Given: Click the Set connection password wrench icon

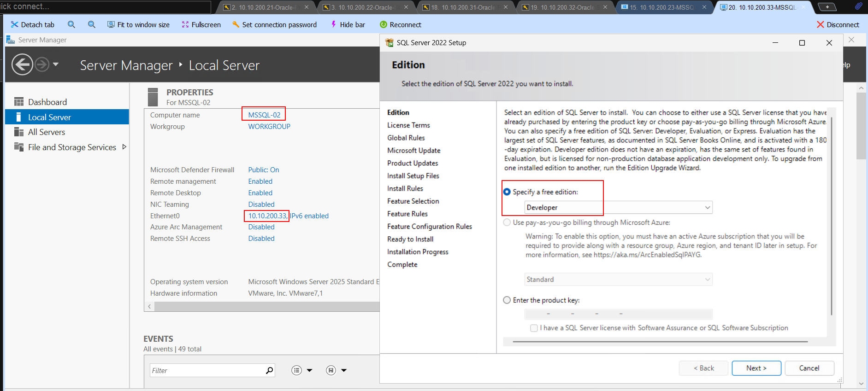Looking at the screenshot, I should click(236, 25).
